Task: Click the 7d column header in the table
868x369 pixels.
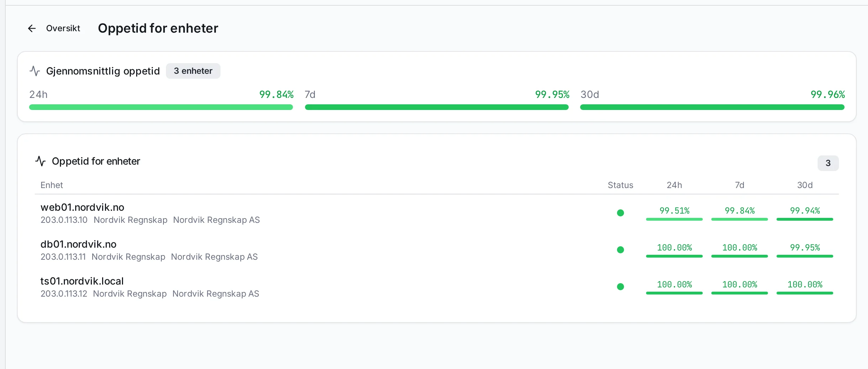Action: point(740,185)
